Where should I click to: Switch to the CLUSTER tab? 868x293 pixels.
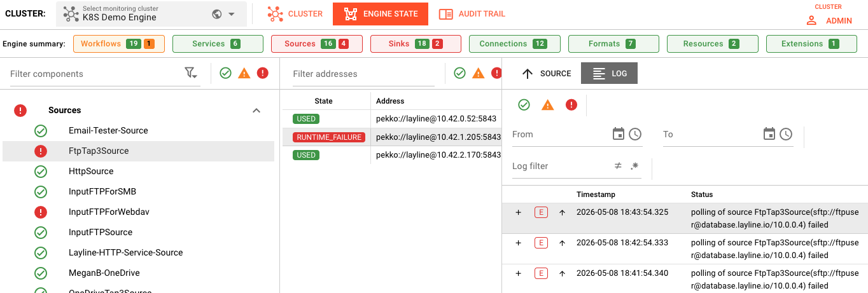pyautogui.click(x=295, y=13)
